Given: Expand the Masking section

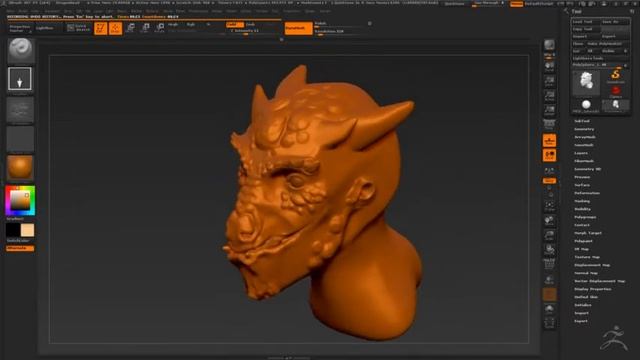Looking at the screenshot, I should pos(582,201).
